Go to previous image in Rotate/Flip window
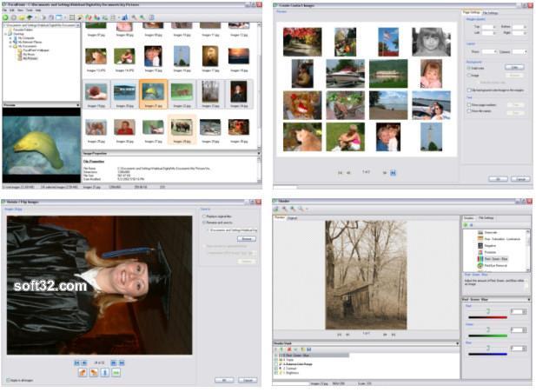The width and height of the screenshot is (536, 392). 84,362
